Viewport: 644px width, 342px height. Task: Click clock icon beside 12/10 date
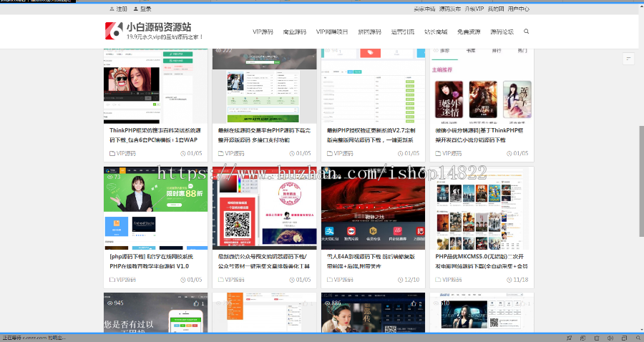point(401,280)
